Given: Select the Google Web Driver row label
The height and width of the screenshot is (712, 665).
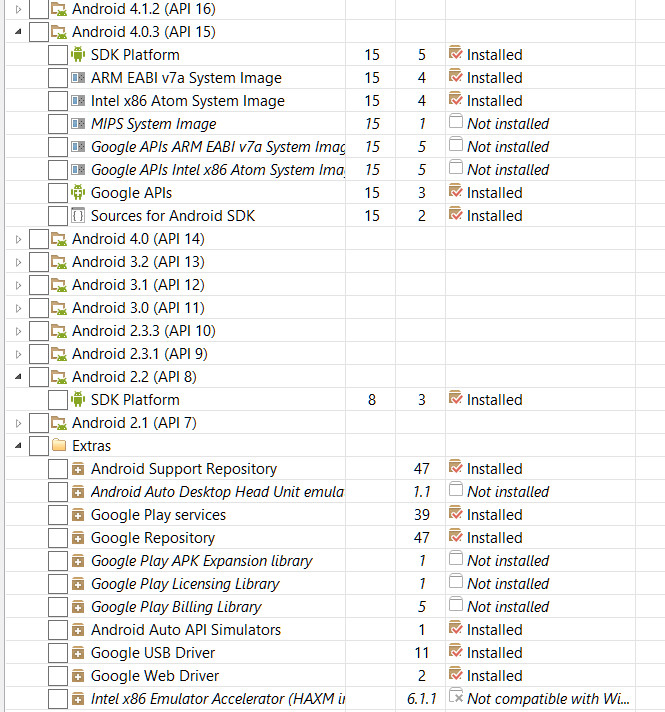Looking at the screenshot, I should tap(155, 676).
